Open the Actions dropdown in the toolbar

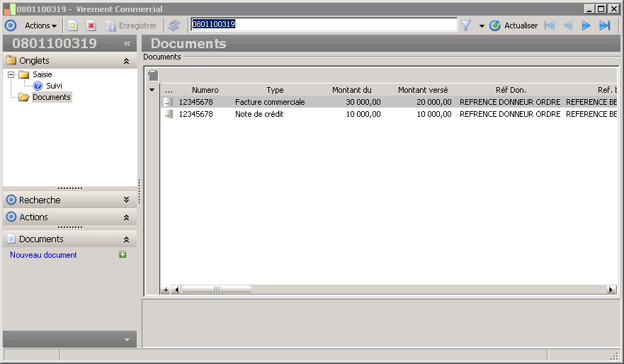click(x=40, y=25)
